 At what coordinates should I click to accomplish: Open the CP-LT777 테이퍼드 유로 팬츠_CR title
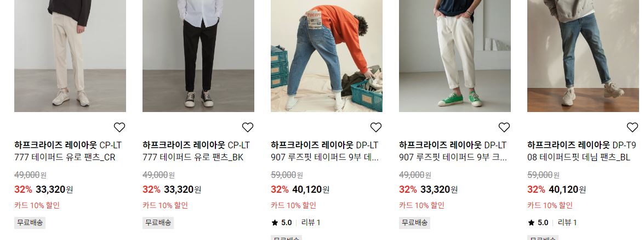pyautogui.click(x=68, y=151)
